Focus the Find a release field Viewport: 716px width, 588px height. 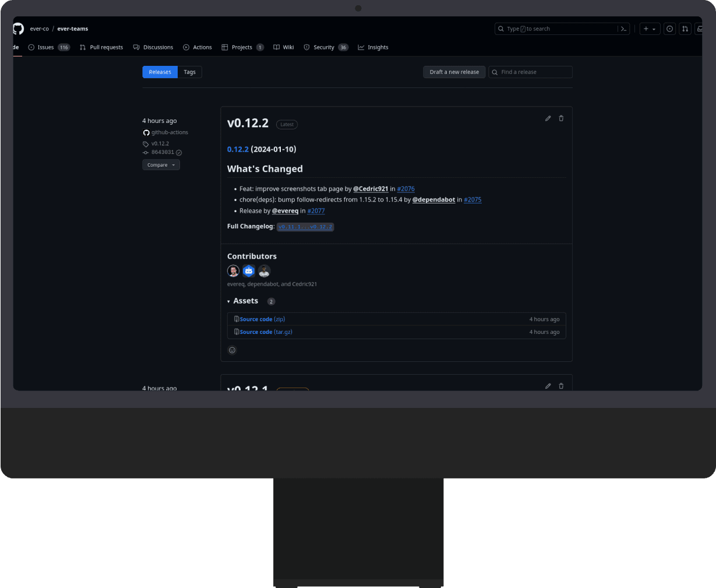530,72
